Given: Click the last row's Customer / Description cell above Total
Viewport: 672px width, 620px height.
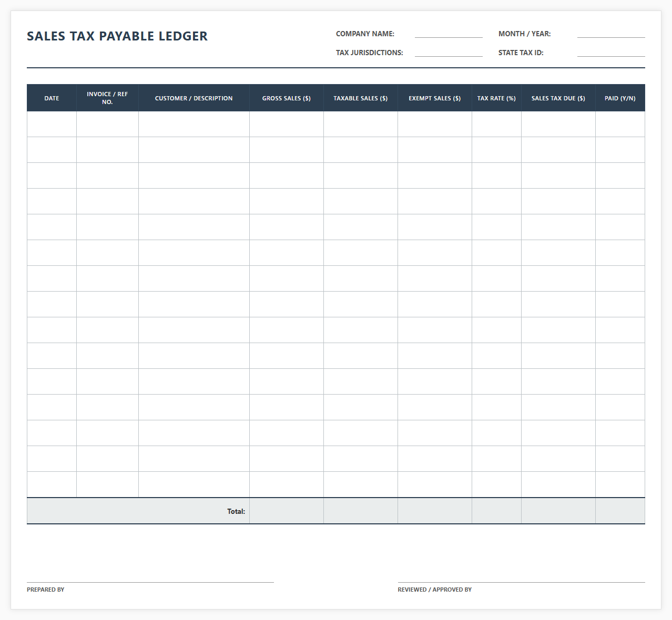Looking at the screenshot, I should coord(194,484).
